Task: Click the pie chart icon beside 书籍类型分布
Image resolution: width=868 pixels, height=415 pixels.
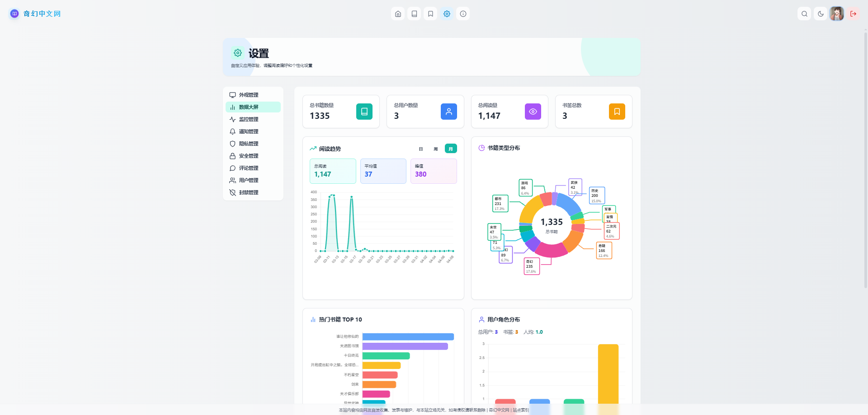Action: 481,148
